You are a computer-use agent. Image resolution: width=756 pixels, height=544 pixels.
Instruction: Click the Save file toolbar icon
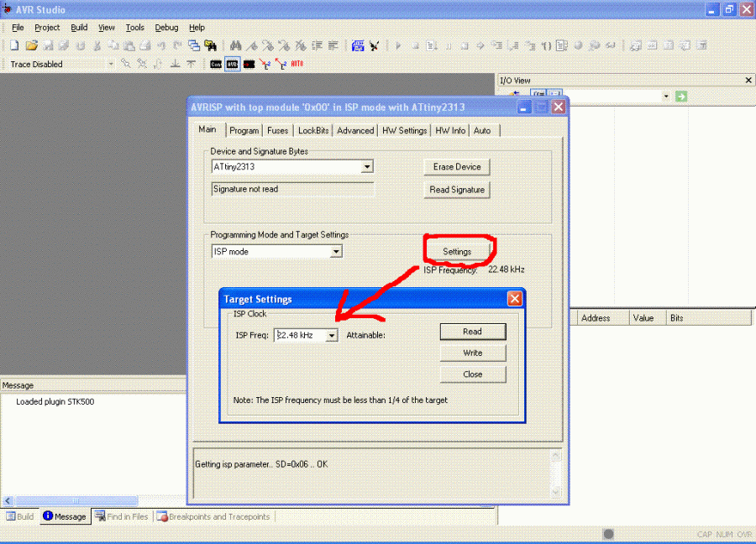click(x=48, y=45)
